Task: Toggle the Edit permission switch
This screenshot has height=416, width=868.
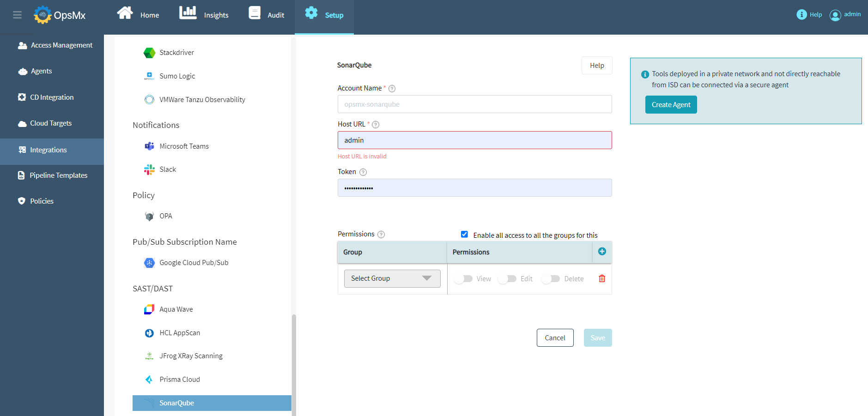Action: tap(507, 279)
